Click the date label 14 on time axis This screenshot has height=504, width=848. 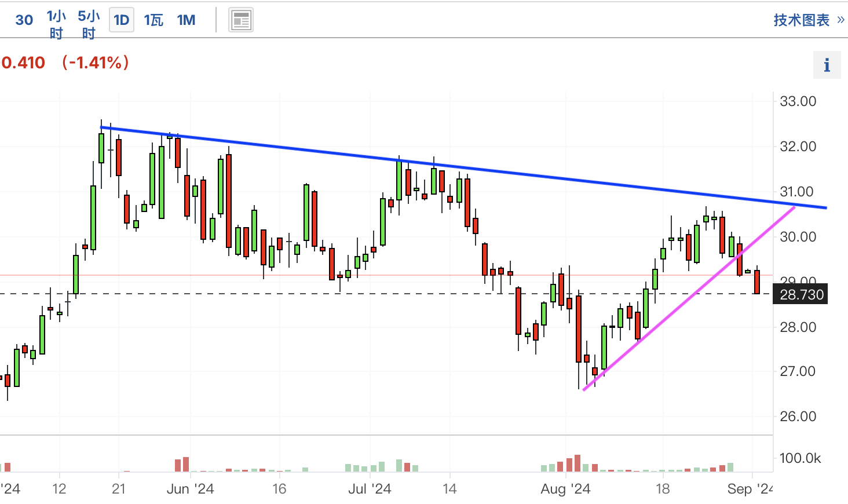click(x=449, y=489)
